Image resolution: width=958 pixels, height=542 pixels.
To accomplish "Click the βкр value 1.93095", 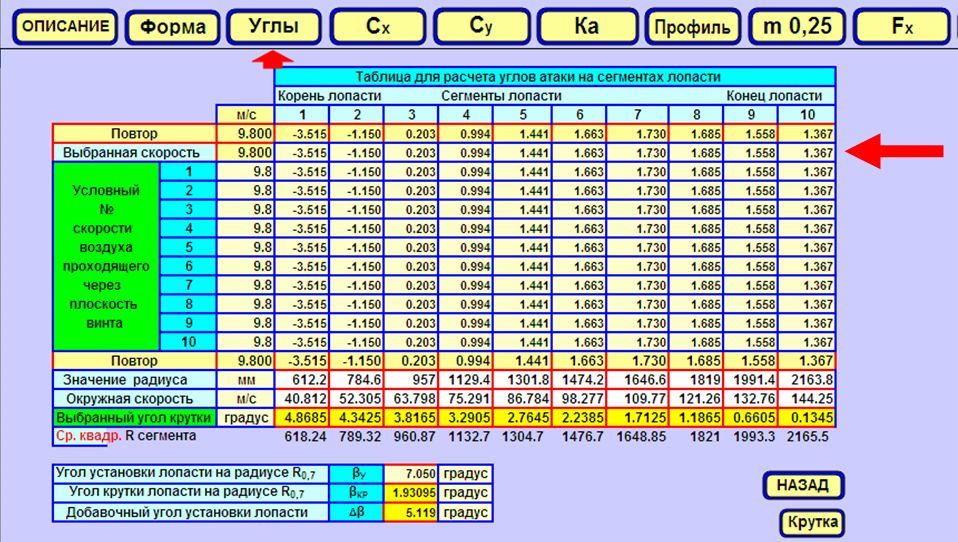I will (412, 493).
